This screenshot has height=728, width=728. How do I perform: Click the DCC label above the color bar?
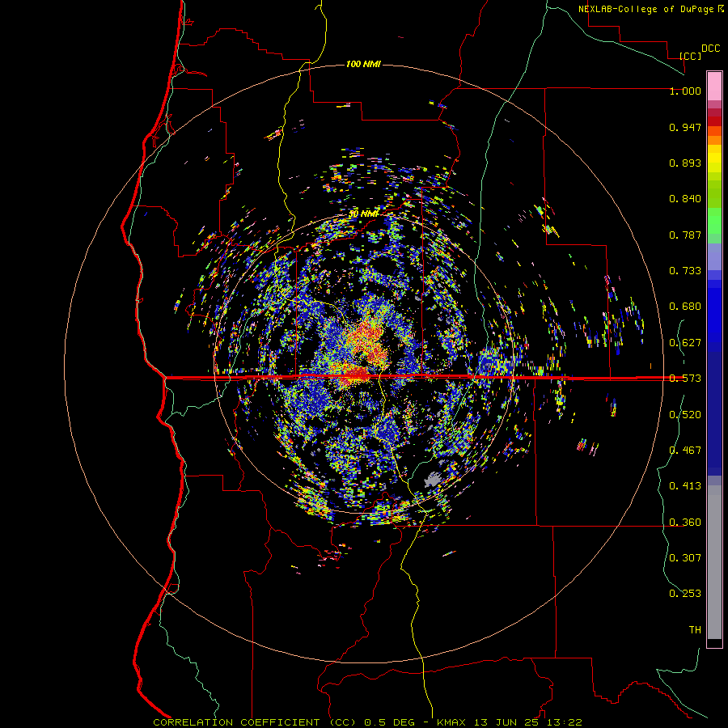(711, 49)
